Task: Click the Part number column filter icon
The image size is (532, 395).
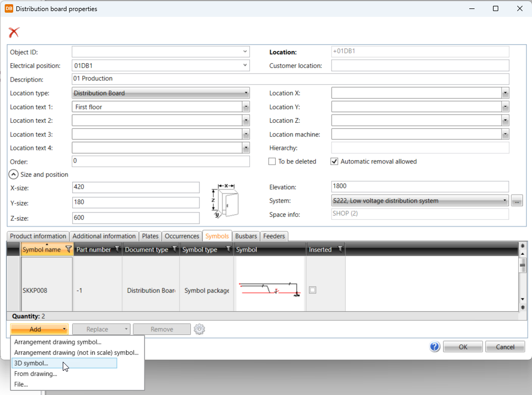Action: [x=117, y=249]
